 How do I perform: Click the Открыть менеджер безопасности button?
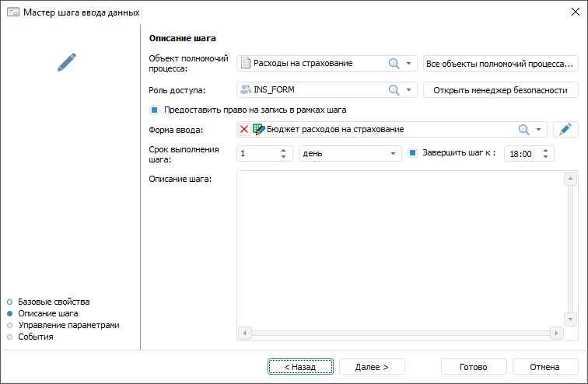point(501,90)
